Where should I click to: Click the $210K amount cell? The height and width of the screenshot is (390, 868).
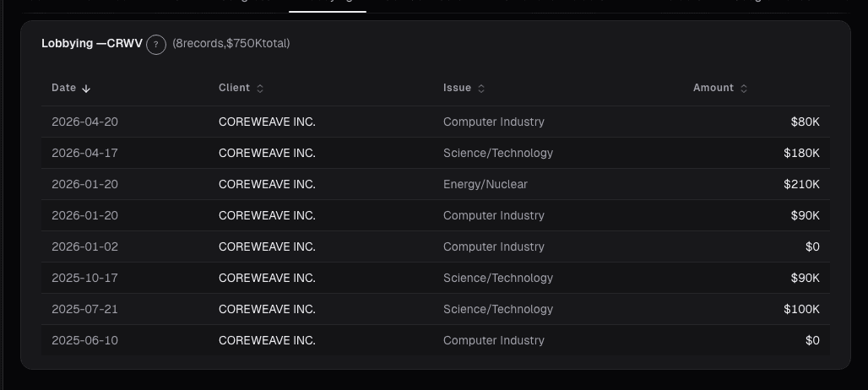click(x=801, y=184)
